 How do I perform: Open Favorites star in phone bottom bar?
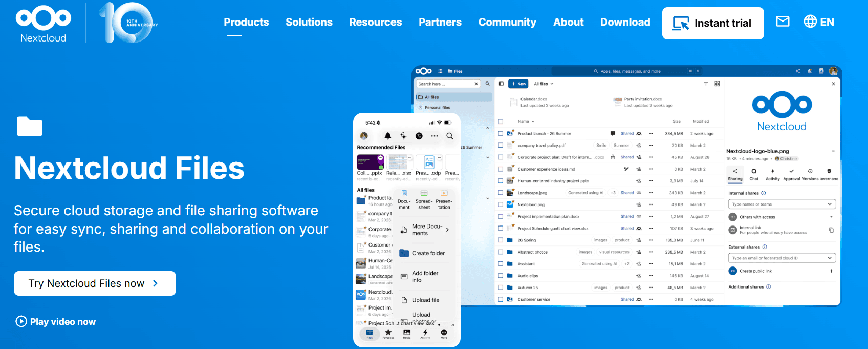[x=388, y=334]
